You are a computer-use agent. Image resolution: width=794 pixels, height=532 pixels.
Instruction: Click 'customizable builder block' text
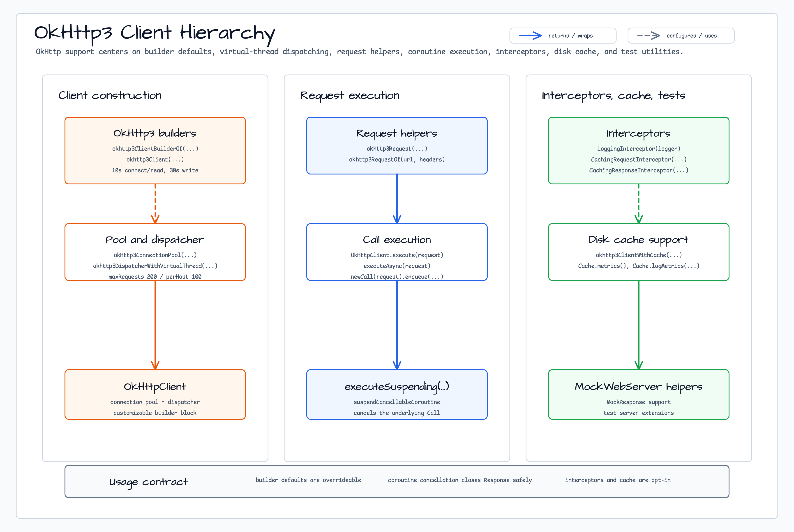(x=155, y=413)
